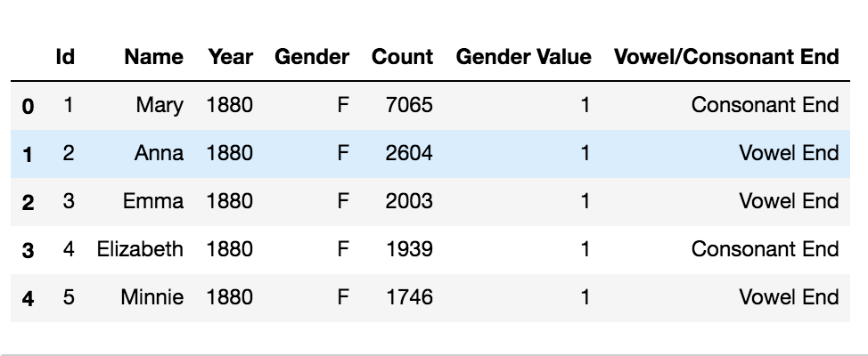Click the Gender column header
This screenshot has width=868, height=356.
(312, 57)
